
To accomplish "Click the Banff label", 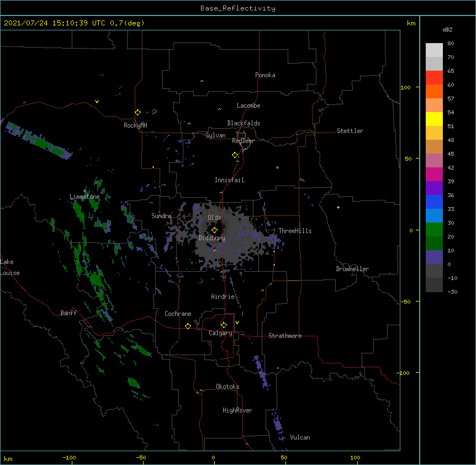I will pos(68,313).
